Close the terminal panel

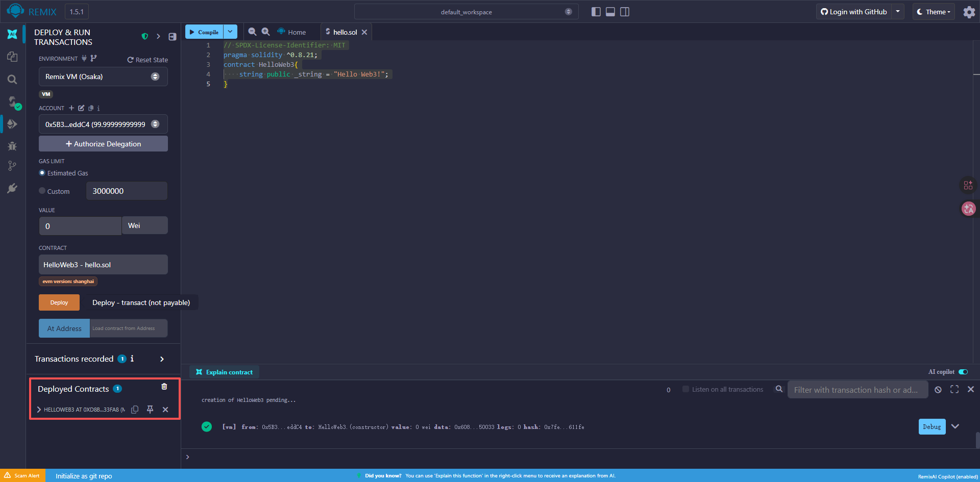(971, 390)
